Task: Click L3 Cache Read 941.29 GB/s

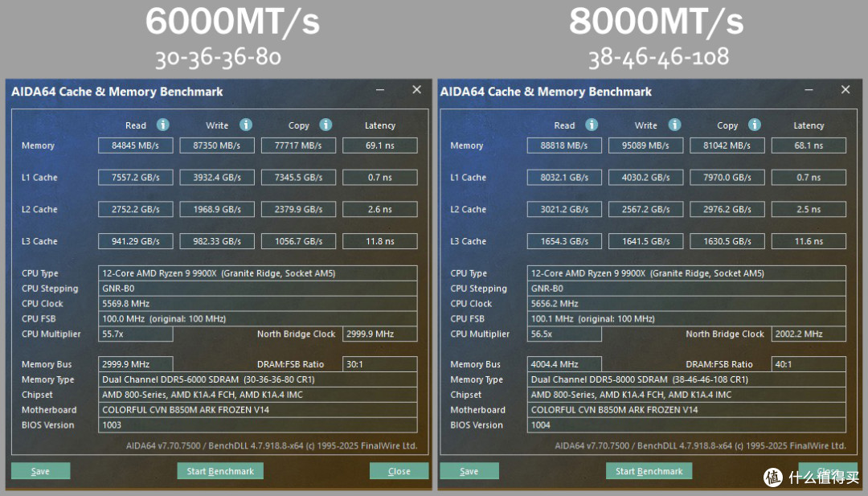Action: [x=136, y=241]
